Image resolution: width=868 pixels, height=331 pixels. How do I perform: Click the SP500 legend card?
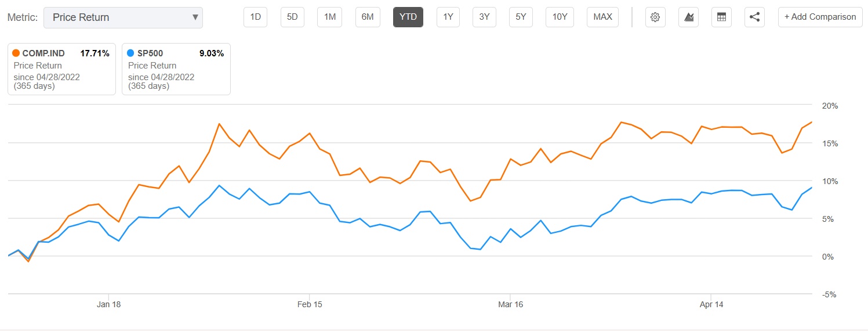176,69
